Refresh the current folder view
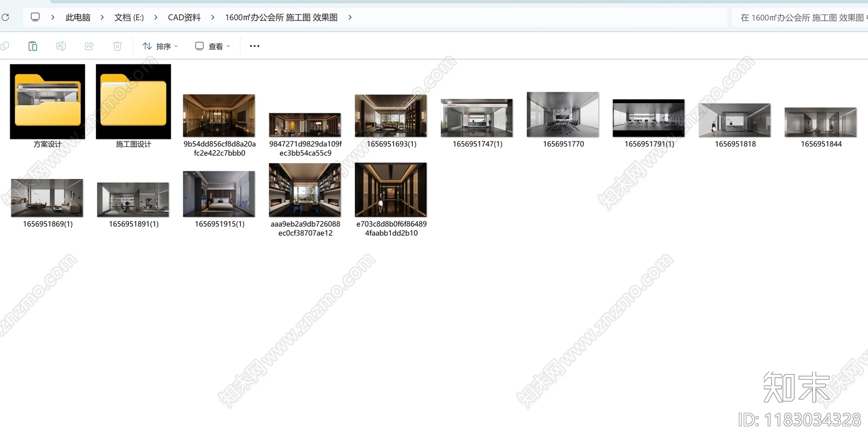 pos(5,17)
